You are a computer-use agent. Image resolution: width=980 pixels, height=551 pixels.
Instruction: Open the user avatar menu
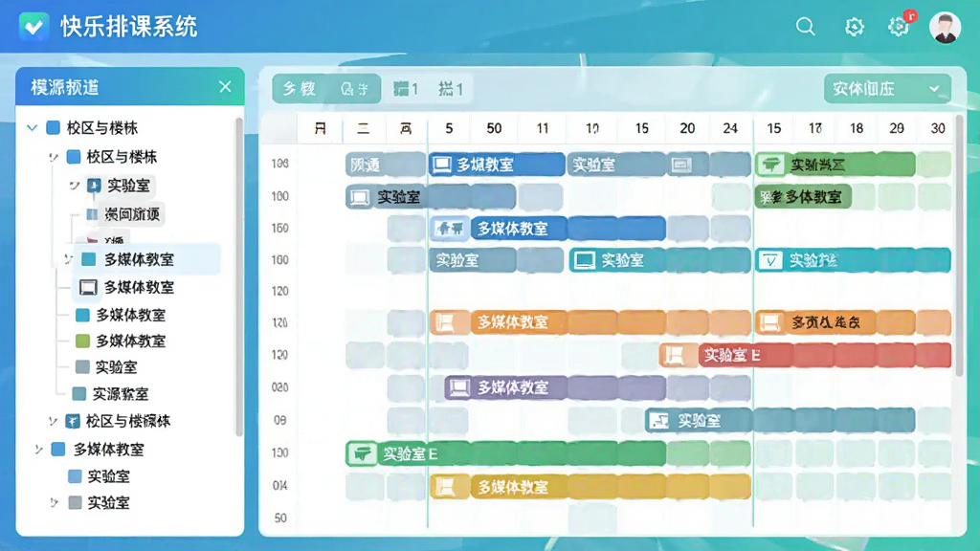[x=945, y=27]
